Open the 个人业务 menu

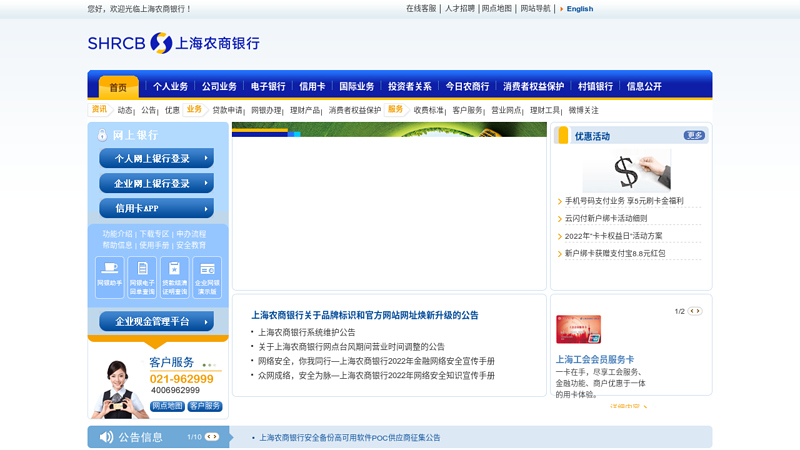[170, 86]
